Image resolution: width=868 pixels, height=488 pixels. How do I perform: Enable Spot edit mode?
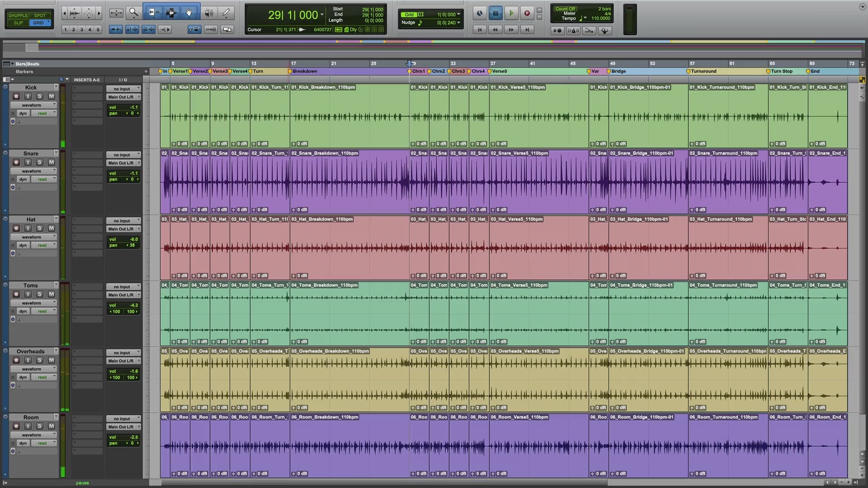pyautogui.click(x=40, y=15)
